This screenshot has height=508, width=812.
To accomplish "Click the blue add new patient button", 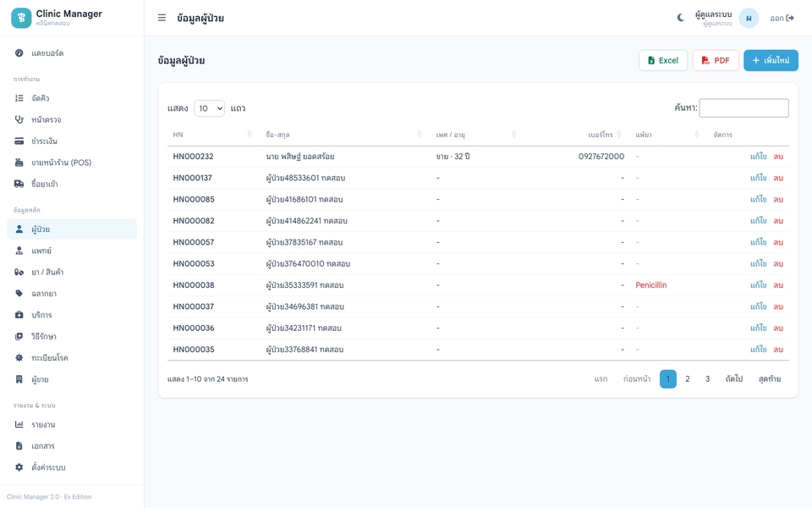I will [771, 60].
